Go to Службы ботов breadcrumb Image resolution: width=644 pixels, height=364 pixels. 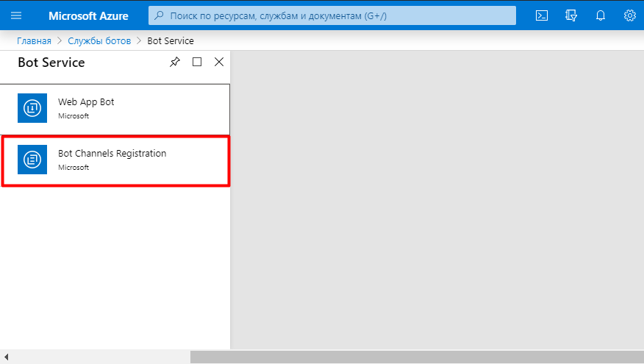tap(99, 41)
